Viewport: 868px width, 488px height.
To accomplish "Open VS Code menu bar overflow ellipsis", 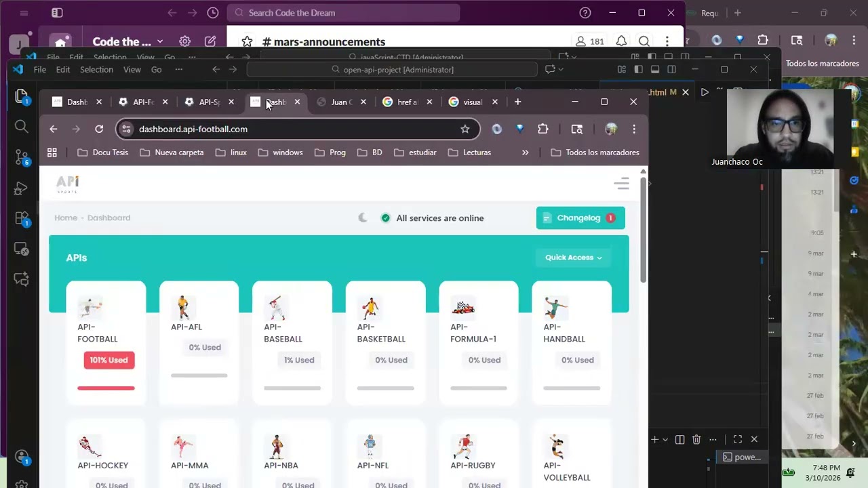I will click(x=178, y=69).
